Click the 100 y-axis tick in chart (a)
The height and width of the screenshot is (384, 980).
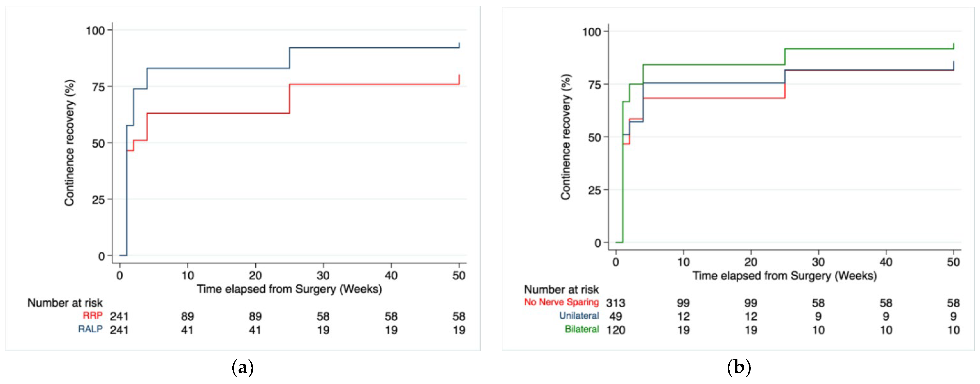[x=95, y=30]
